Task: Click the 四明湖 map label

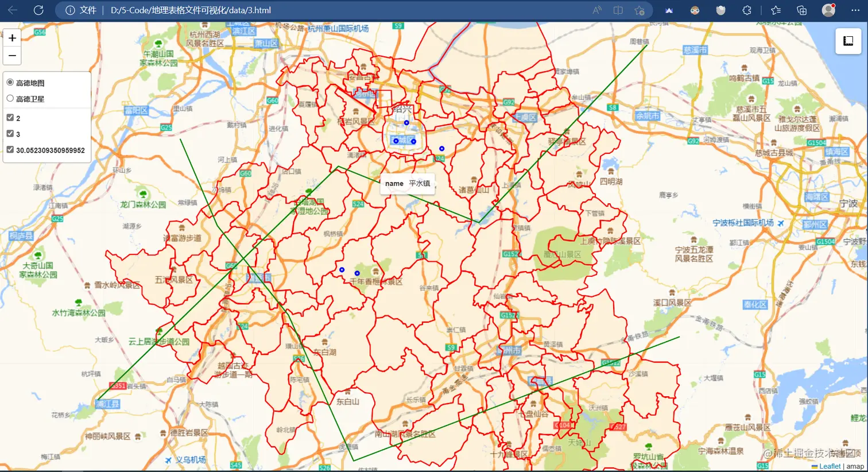Action: [611, 181]
